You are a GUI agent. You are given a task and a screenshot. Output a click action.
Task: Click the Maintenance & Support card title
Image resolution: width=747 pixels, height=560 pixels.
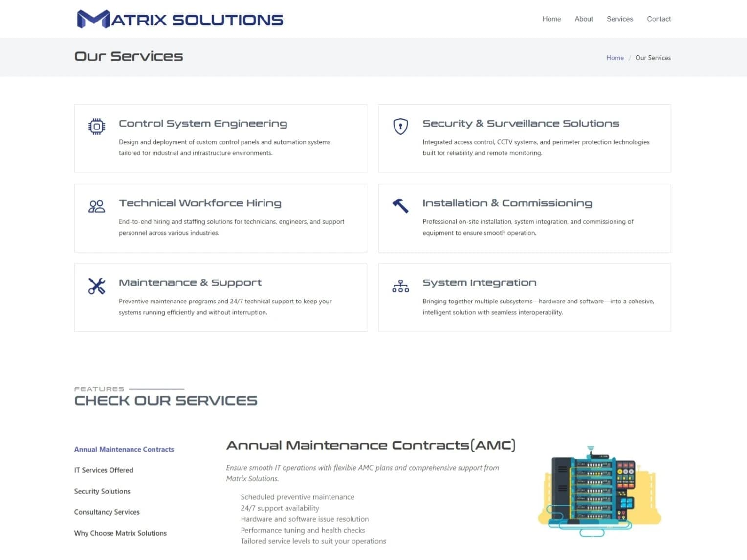coord(190,283)
